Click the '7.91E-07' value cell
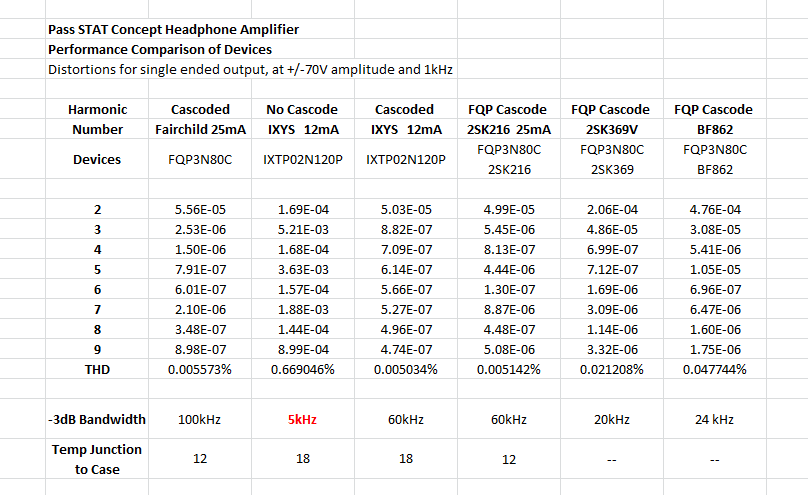 [200, 270]
